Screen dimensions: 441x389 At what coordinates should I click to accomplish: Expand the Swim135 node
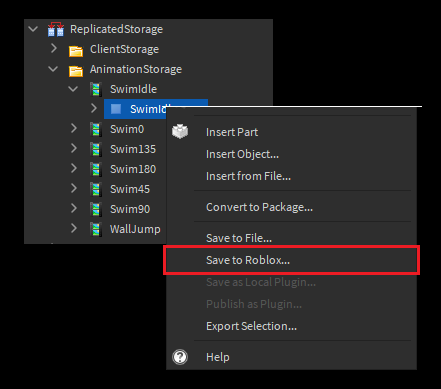click(x=74, y=148)
